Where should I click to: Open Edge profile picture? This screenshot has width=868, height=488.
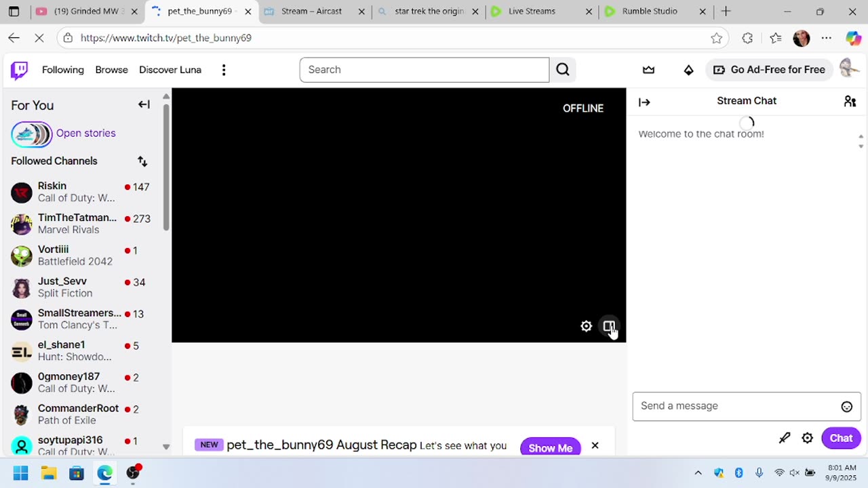801,38
